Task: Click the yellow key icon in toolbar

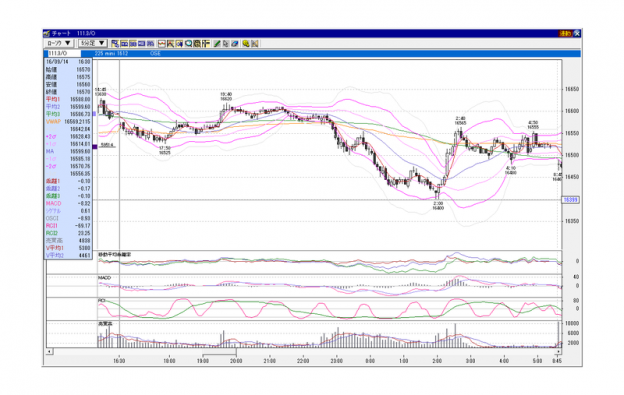Action: click(246, 43)
